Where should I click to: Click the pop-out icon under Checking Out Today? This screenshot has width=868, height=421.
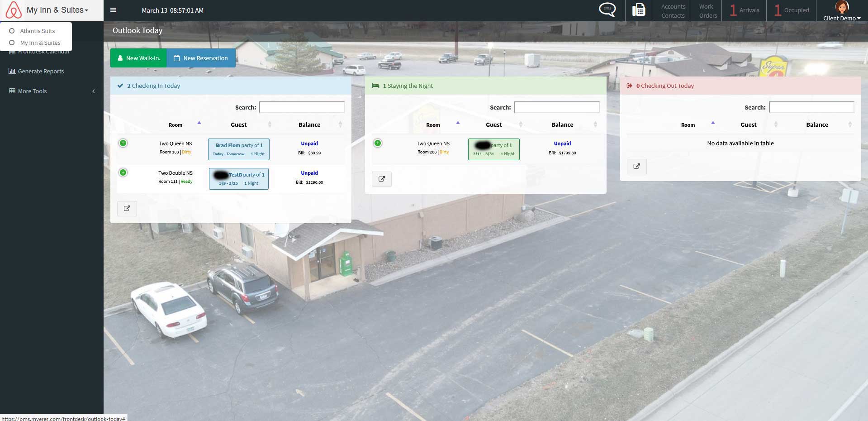click(x=637, y=166)
